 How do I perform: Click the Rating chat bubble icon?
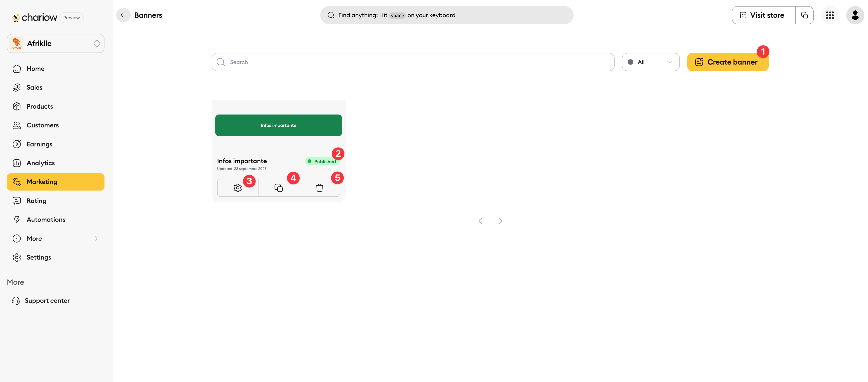click(17, 201)
